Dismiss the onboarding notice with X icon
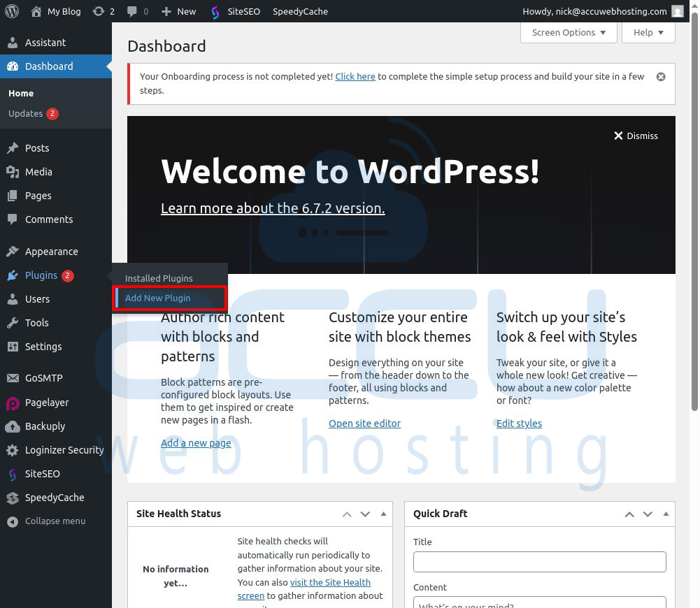 pyautogui.click(x=661, y=77)
